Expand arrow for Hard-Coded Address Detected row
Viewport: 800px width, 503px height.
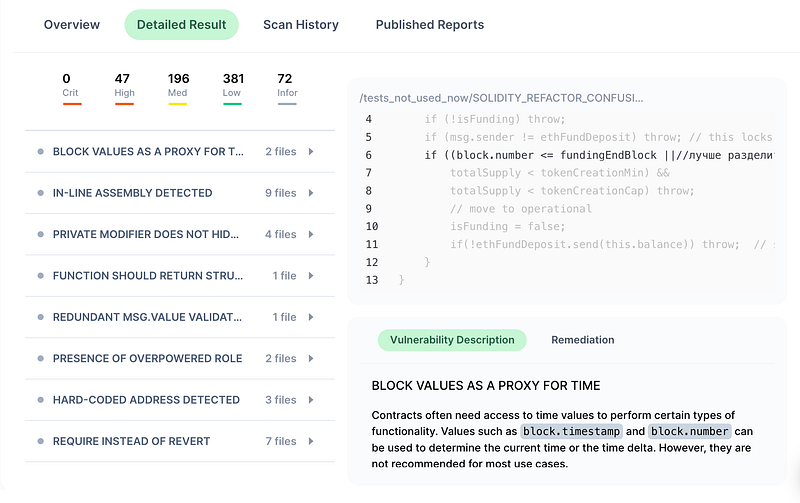pyautogui.click(x=311, y=400)
